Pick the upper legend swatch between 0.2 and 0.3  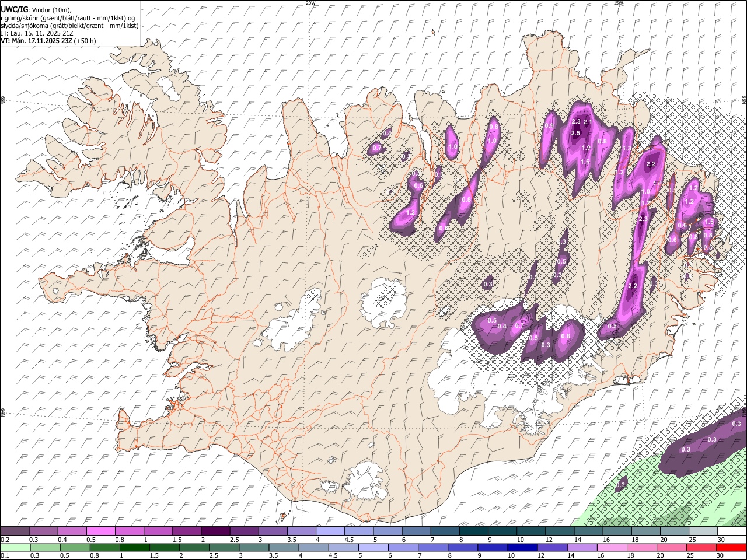tap(15, 531)
